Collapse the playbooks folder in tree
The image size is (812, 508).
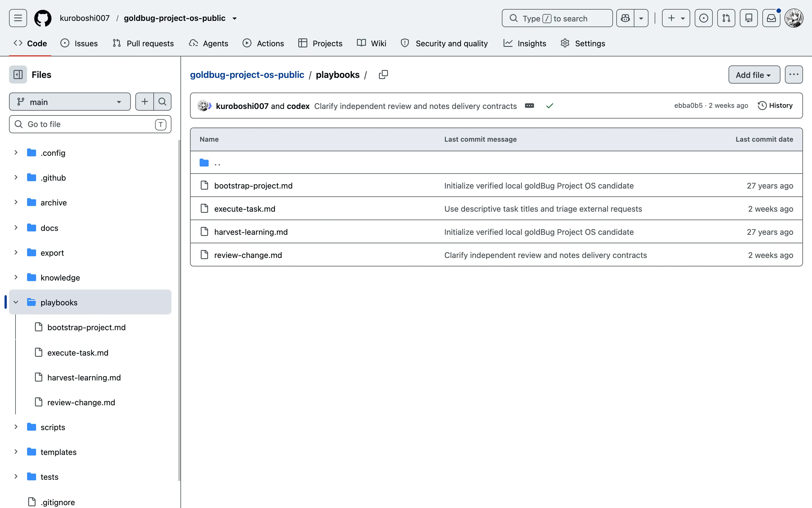(x=16, y=302)
